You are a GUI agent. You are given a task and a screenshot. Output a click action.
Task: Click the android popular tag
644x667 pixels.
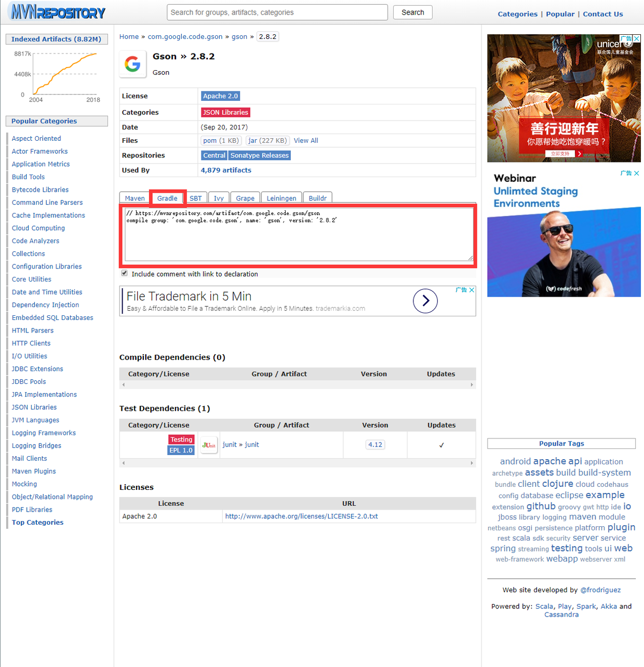[x=515, y=461]
